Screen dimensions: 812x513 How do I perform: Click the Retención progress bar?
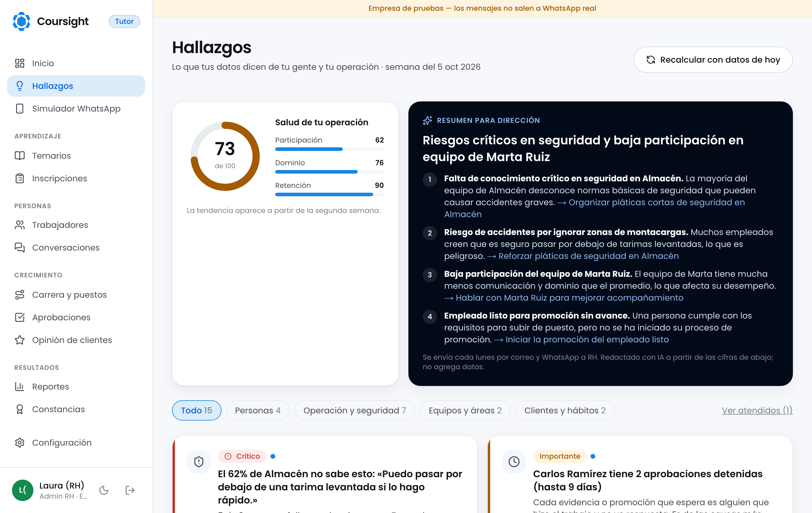coord(329,194)
